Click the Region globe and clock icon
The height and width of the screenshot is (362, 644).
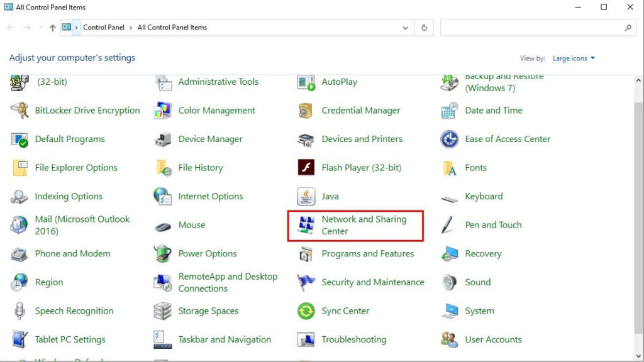point(19,282)
